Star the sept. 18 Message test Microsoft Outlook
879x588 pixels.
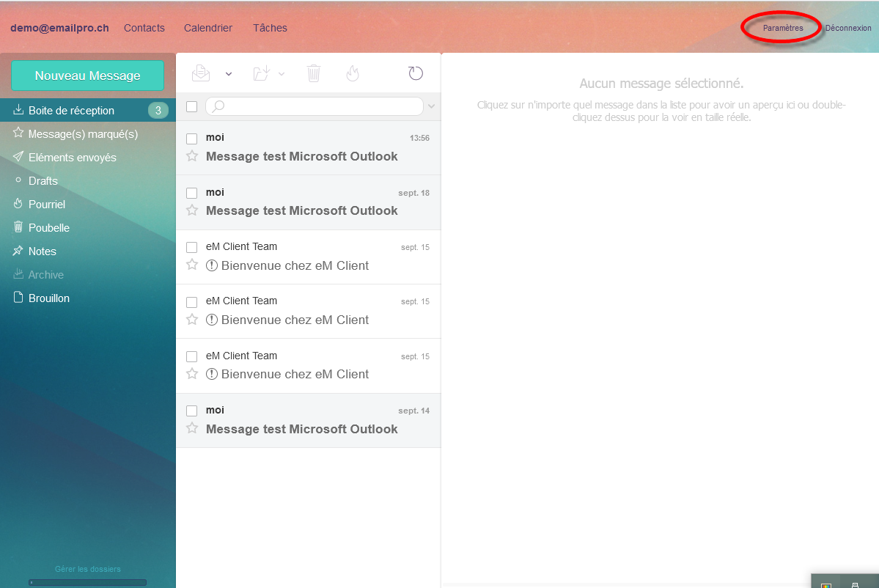tap(192, 210)
